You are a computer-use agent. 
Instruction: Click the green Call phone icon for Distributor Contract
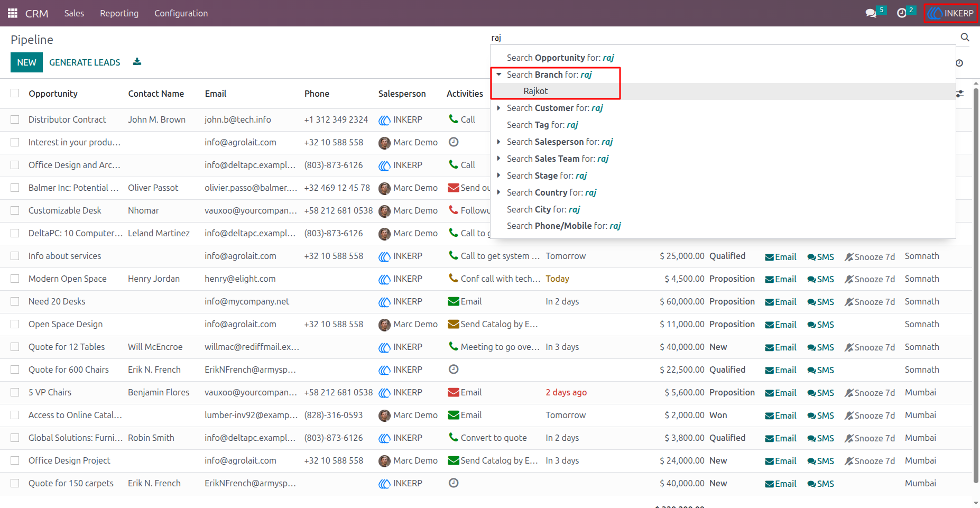453,119
